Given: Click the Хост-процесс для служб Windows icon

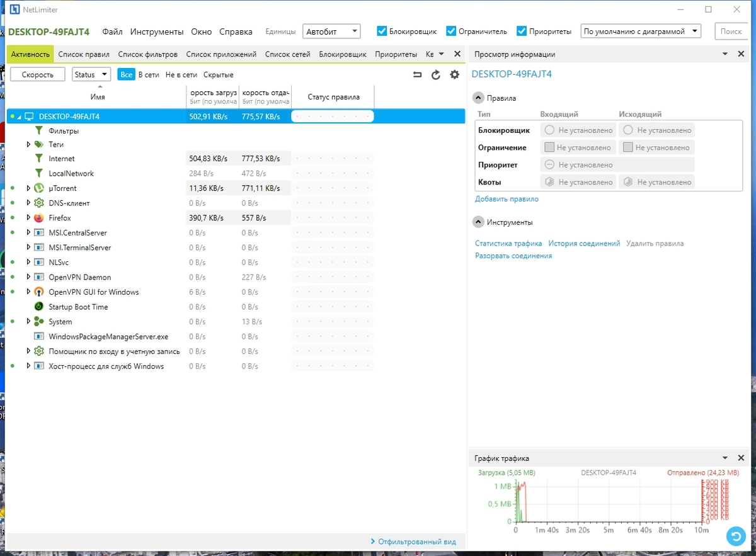Looking at the screenshot, I should point(39,366).
